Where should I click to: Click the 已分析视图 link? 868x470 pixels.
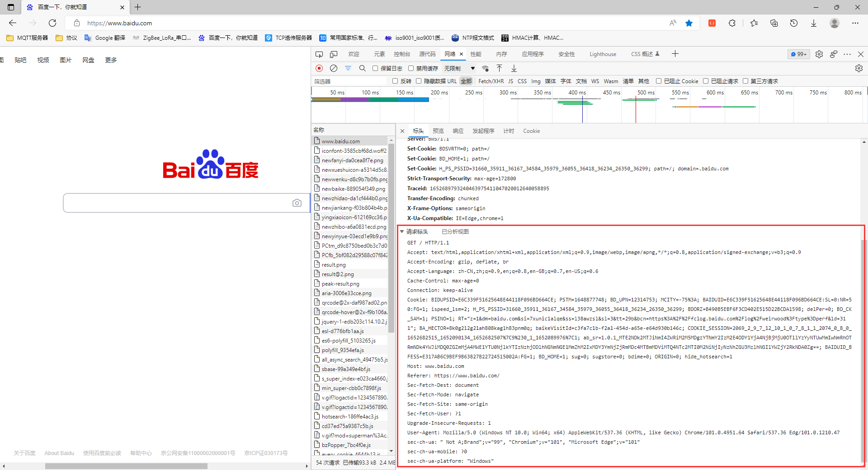pos(455,232)
